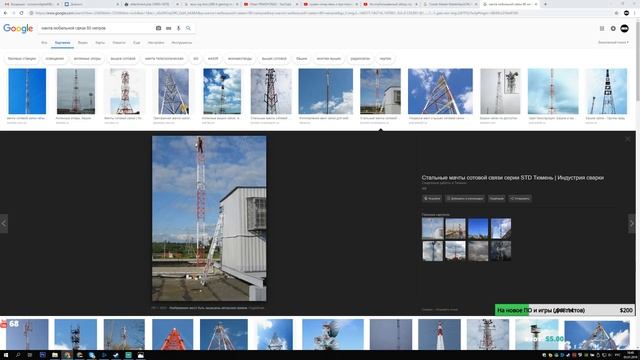Close the dark image preview panel
This screenshot has width=640, height=360.
point(628,139)
